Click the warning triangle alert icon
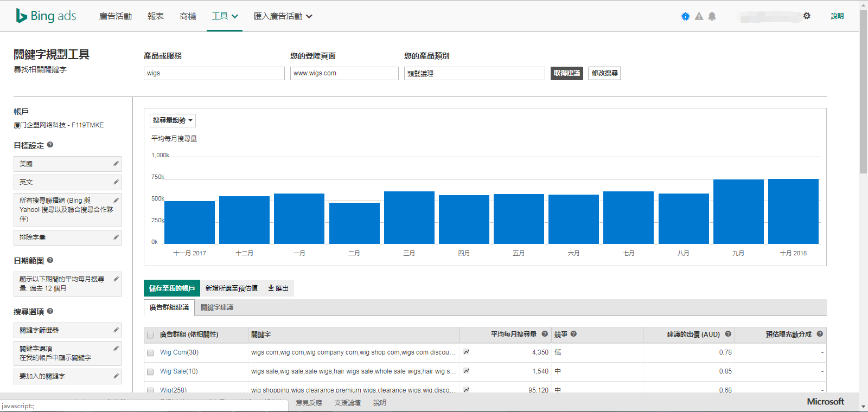868x412 pixels. click(699, 16)
